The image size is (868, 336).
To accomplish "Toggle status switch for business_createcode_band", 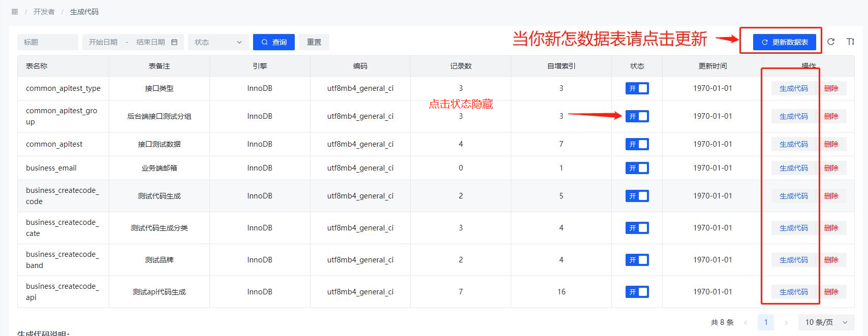I will (x=637, y=260).
